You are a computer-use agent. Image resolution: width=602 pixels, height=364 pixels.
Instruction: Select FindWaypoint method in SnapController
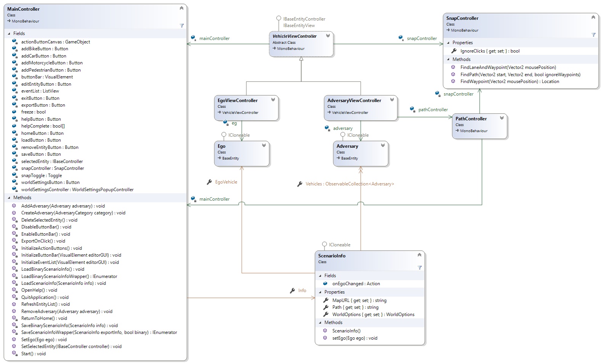pyautogui.click(x=510, y=81)
